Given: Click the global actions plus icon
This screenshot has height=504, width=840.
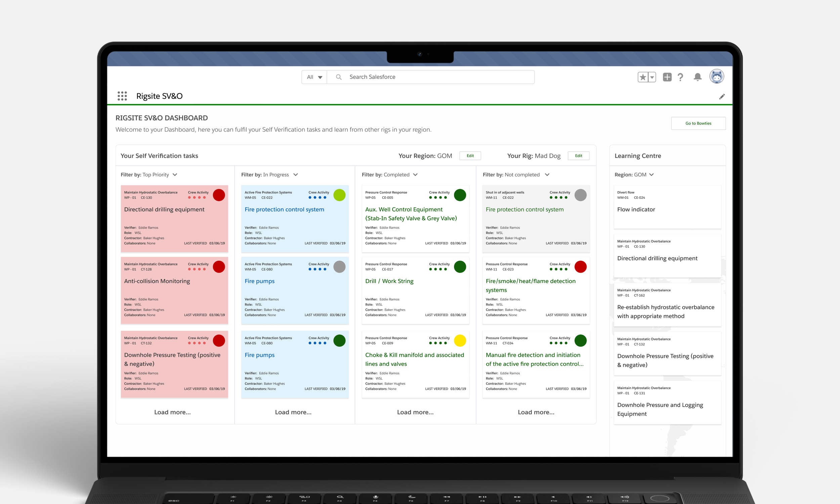Looking at the screenshot, I should pyautogui.click(x=667, y=77).
